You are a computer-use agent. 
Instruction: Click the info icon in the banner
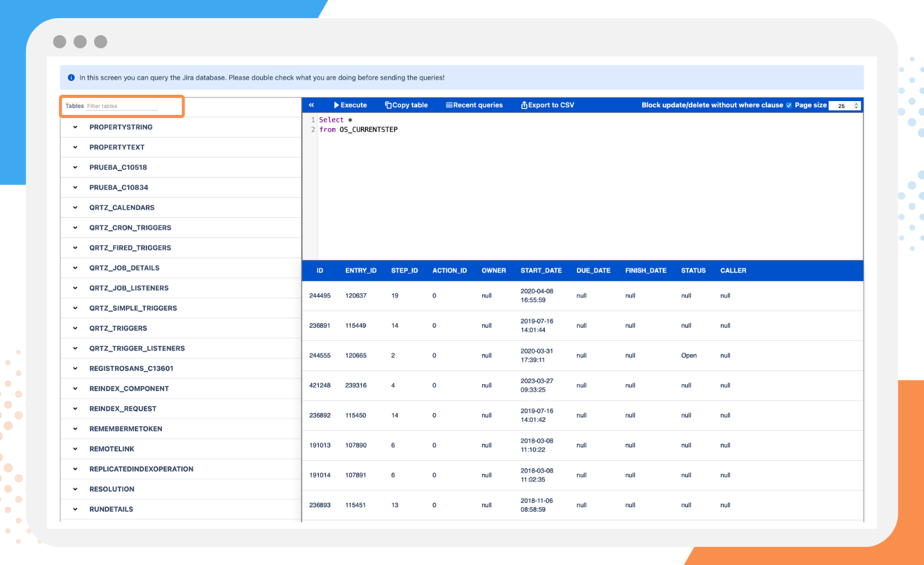click(71, 78)
